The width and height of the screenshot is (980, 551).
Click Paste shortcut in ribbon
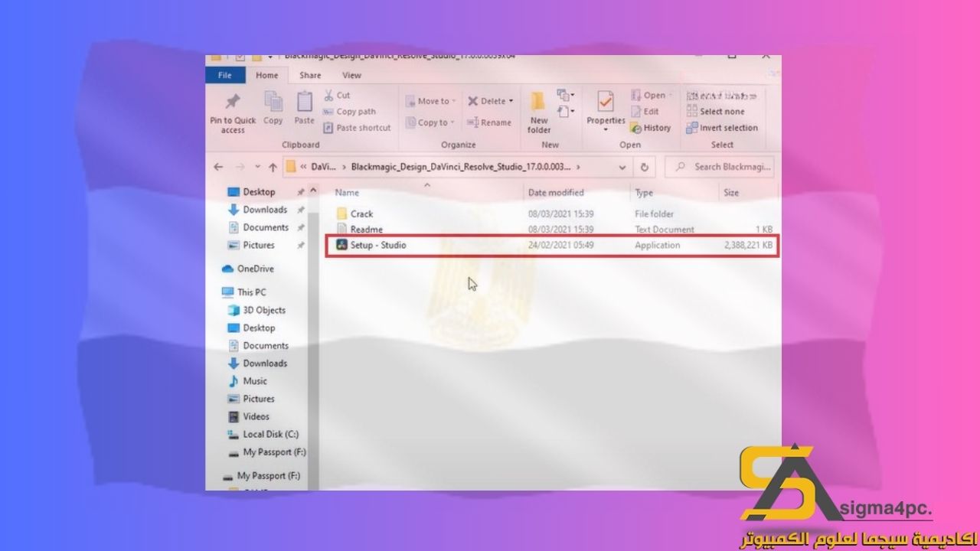[357, 128]
